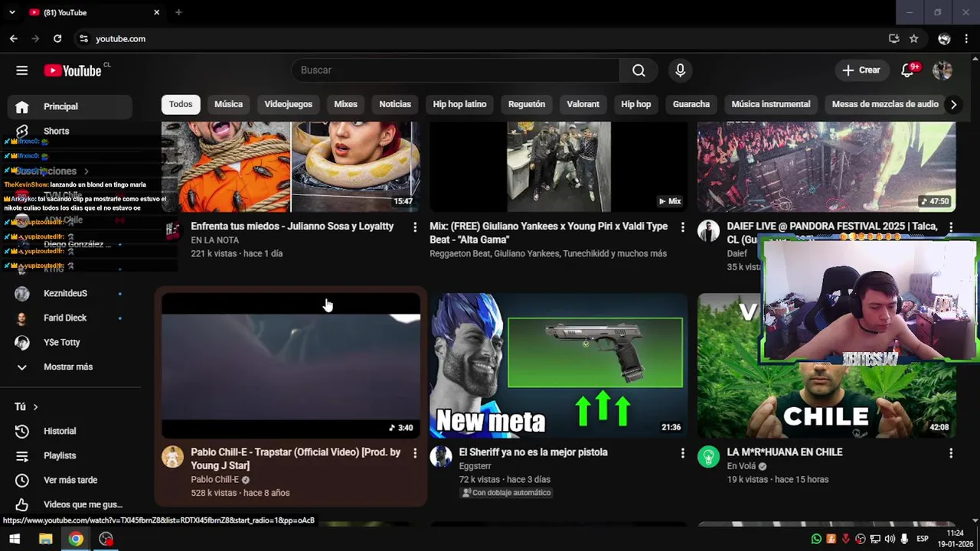Open a new browser tab
980x551 pixels.
tap(178, 12)
